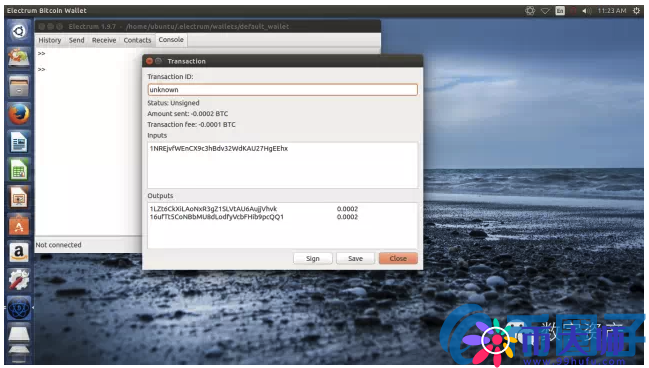
Task: Open LibreOffice Impress presentation icon
Action: [x=19, y=197]
